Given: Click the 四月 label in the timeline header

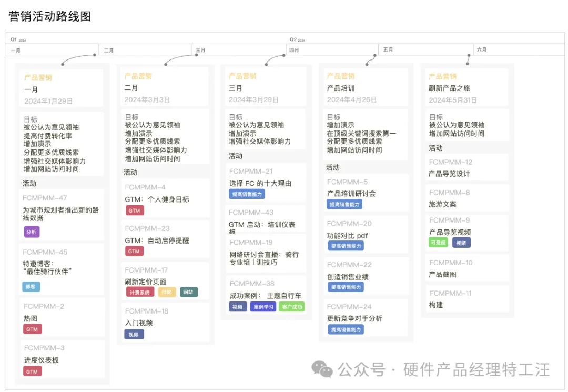Looking at the screenshot, I should pyautogui.click(x=294, y=49).
